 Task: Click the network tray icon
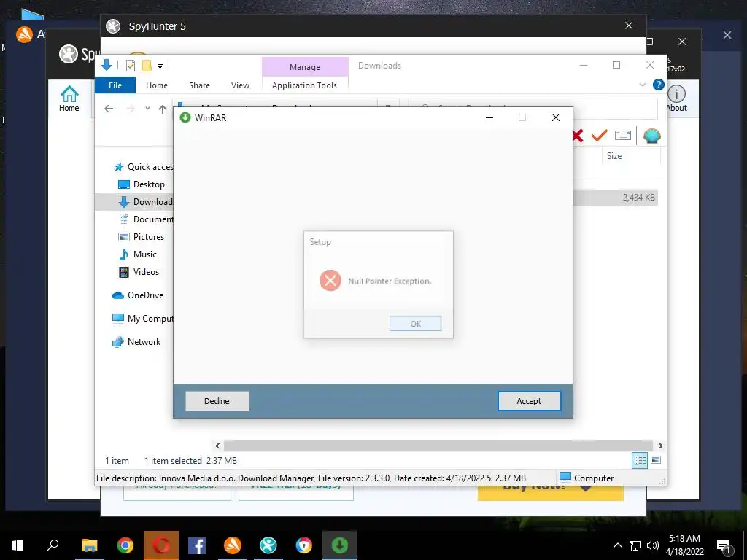635,545
